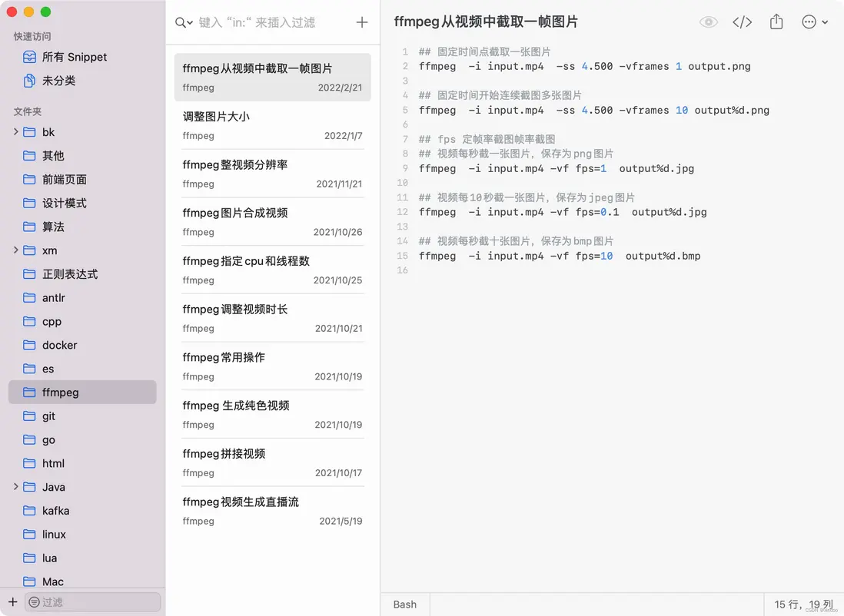The image size is (844, 616).
Task: Select snippet 调整图片大小
Action: 273,125
